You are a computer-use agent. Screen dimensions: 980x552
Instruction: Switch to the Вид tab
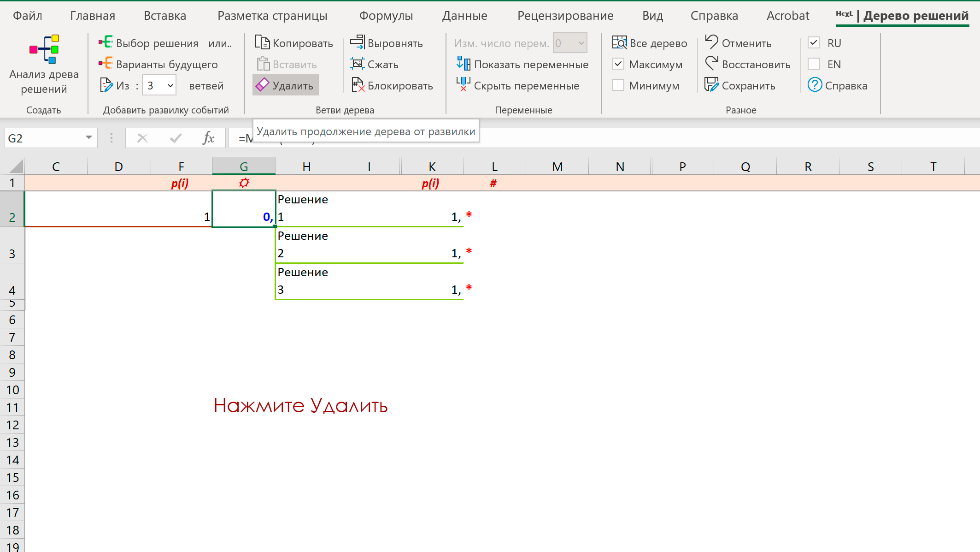point(653,16)
